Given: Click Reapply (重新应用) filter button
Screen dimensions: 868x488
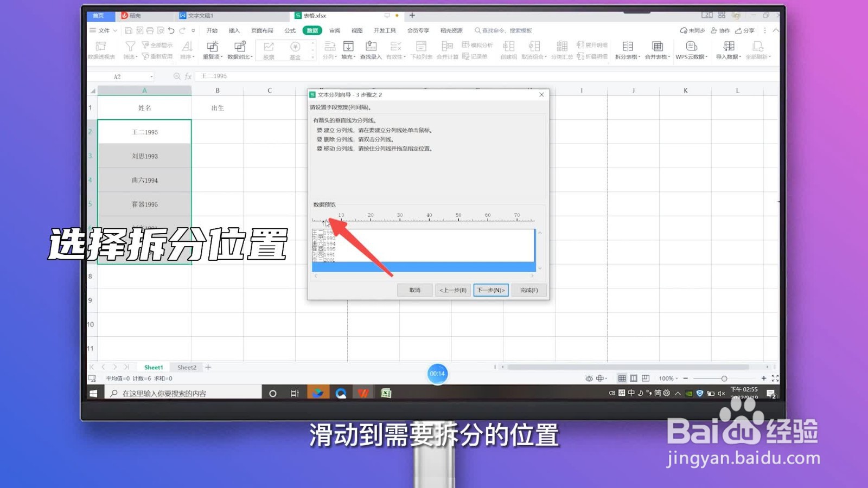Looking at the screenshot, I should click(x=157, y=56).
